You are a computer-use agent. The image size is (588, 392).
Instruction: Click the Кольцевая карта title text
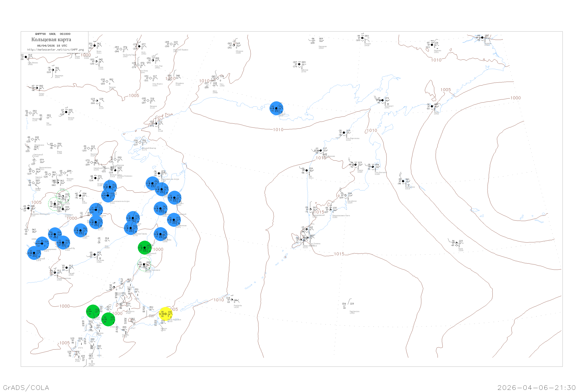51,40
